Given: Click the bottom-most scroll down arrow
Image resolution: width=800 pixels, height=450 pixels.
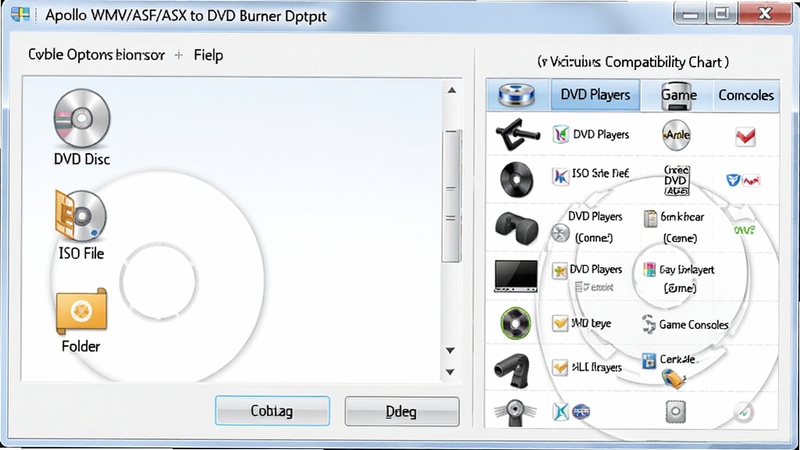Looking at the screenshot, I should [450, 372].
